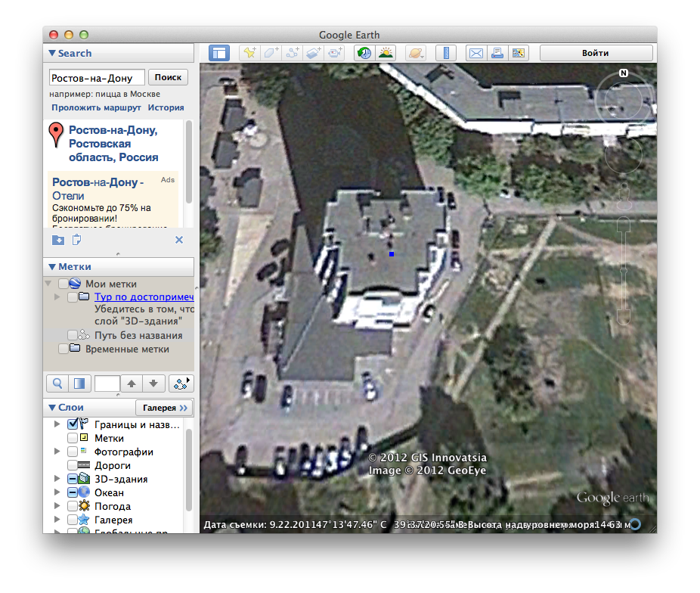Click the zoom slider on the map
Viewport: 700px width, 593px height.
(x=624, y=271)
